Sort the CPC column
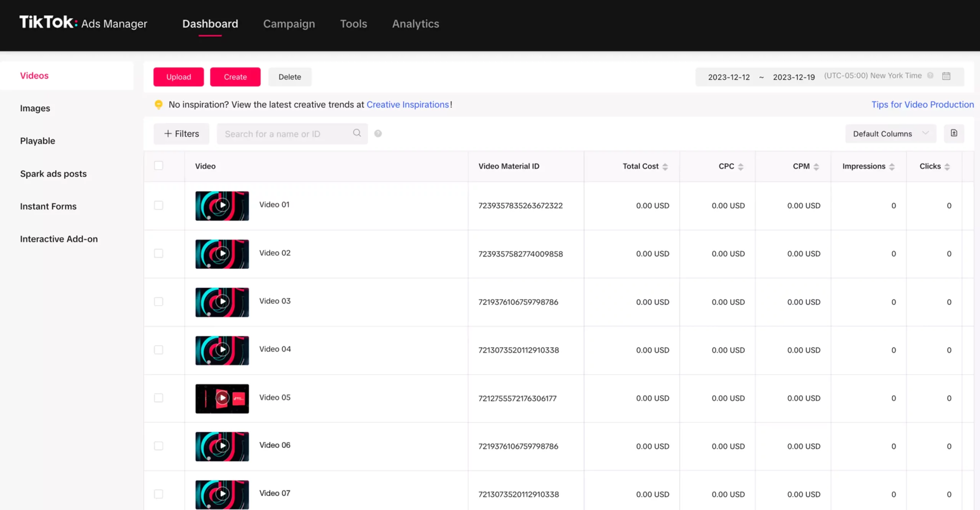 pos(741,167)
